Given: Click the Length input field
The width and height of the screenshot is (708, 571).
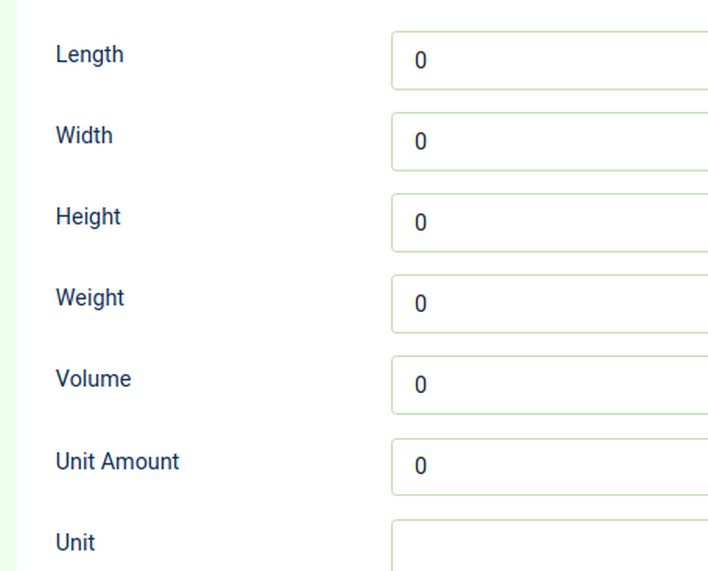Looking at the screenshot, I should point(550,61).
